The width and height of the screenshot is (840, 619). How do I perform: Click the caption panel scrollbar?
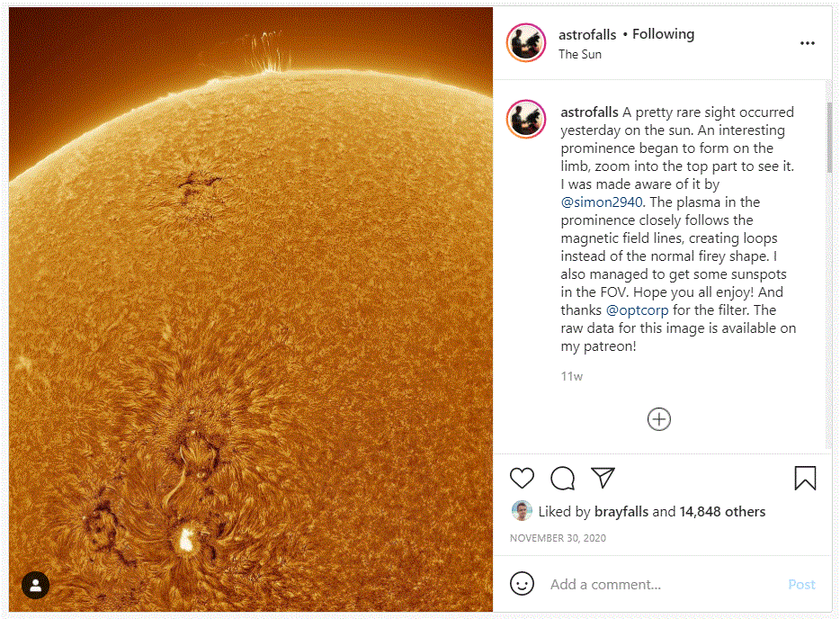(829, 137)
